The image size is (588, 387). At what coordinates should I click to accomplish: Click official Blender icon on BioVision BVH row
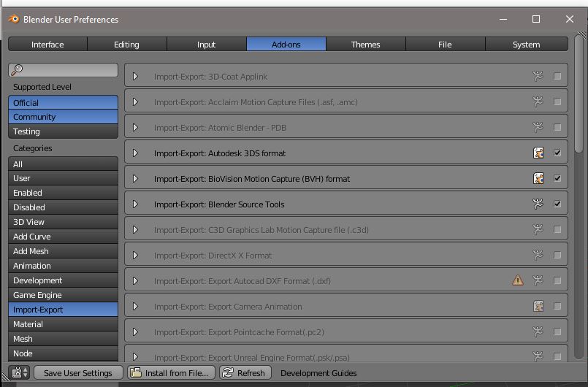tap(538, 178)
